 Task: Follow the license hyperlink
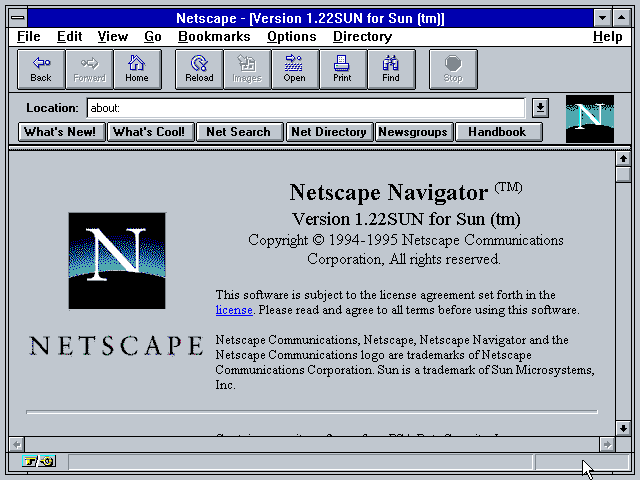point(234,310)
